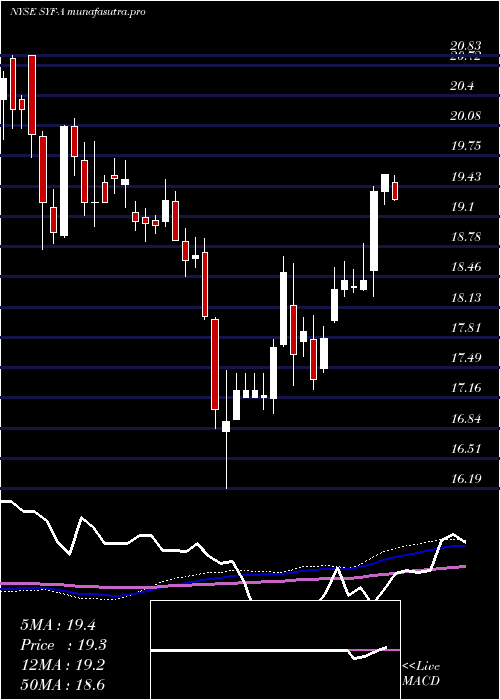500x700 pixels.
Task: Click the NYSE SYF-A munafasutra.pro title text
Action: [x=77, y=12]
